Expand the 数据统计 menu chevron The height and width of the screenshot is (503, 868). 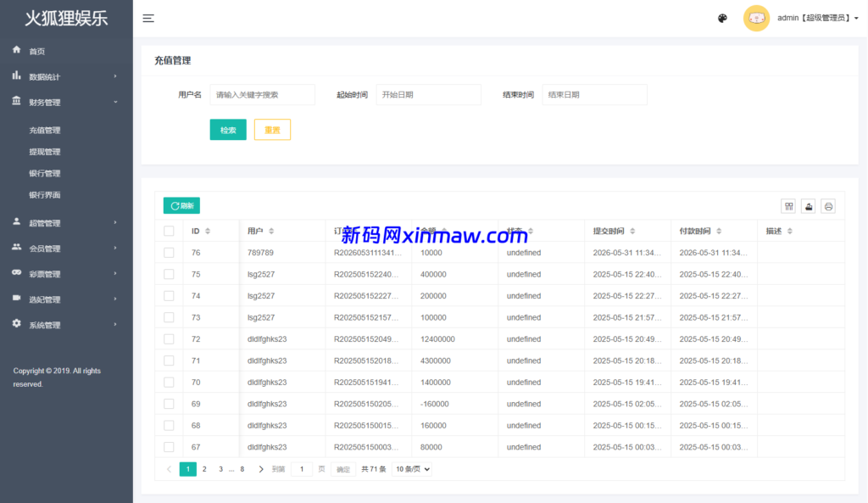115,76
